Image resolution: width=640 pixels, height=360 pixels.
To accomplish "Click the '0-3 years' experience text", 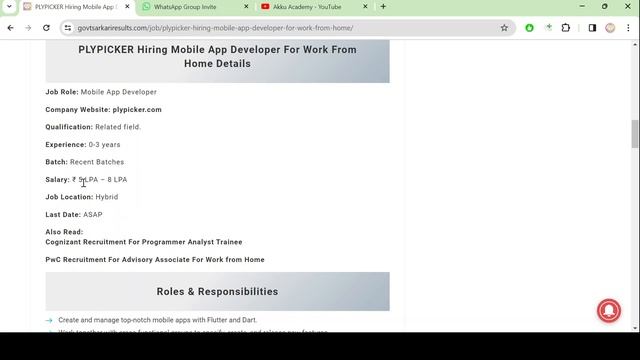I will pos(104,144).
